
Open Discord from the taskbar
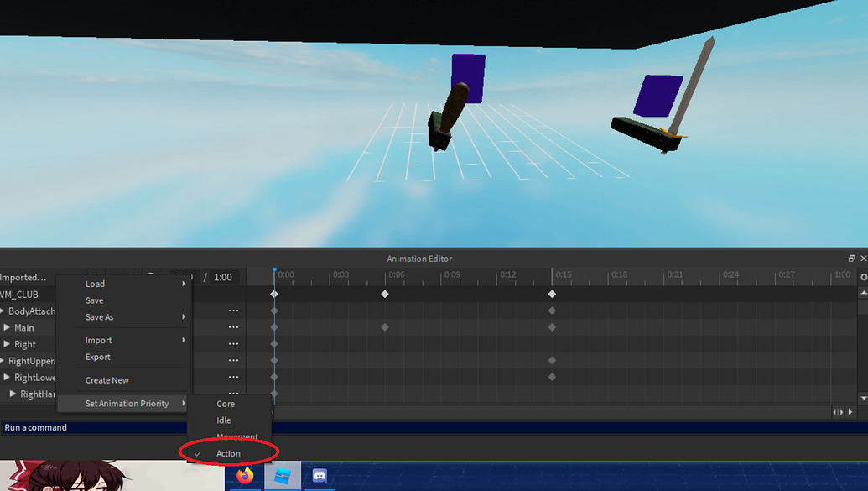[x=320, y=476]
